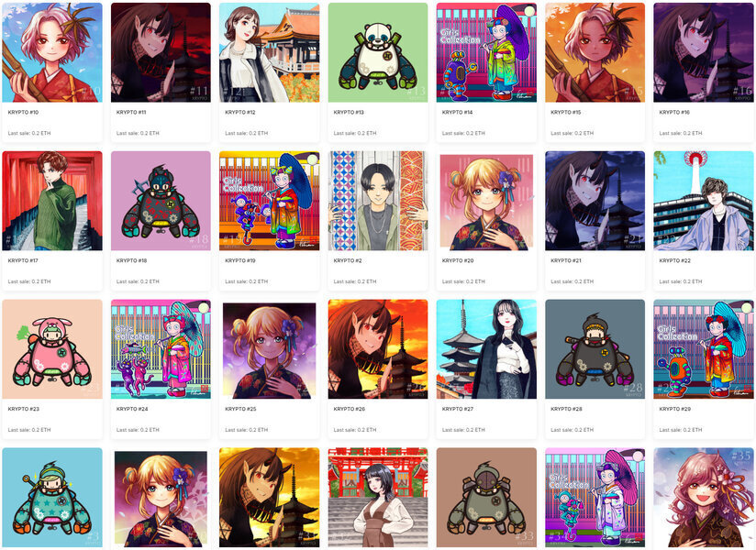Open the teal star robot on blue background
This screenshot has width=756, height=550.
click(52, 498)
